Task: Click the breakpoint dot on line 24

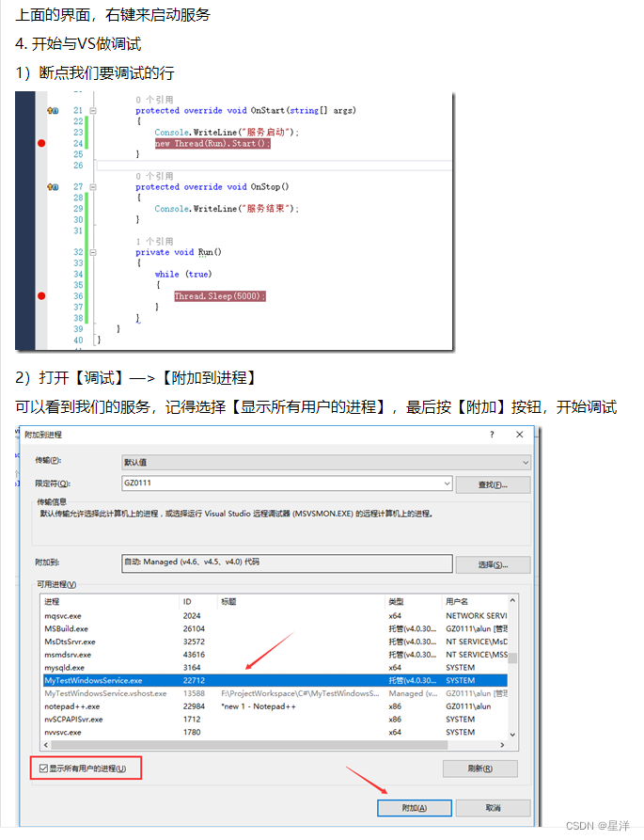Action: (x=41, y=143)
